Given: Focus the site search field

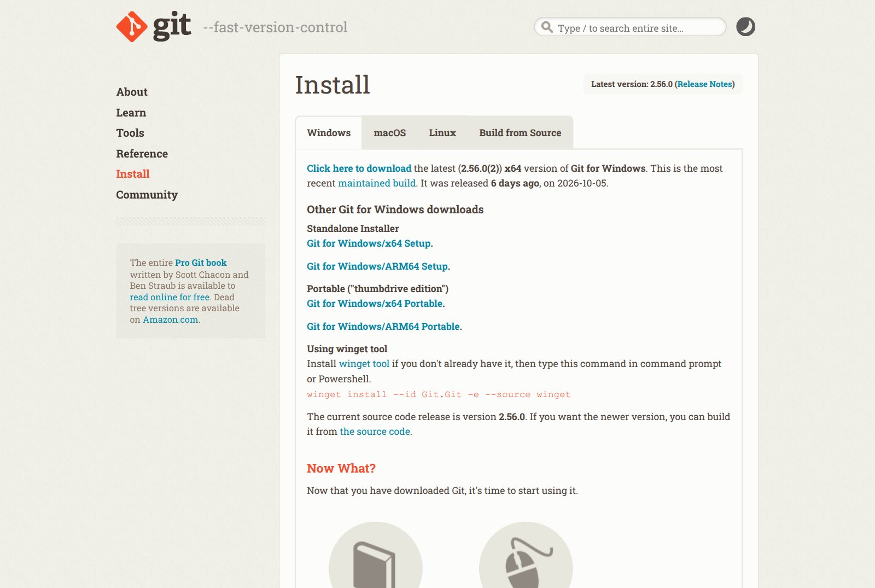Looking at the screenshot, I should coord(630,27).
